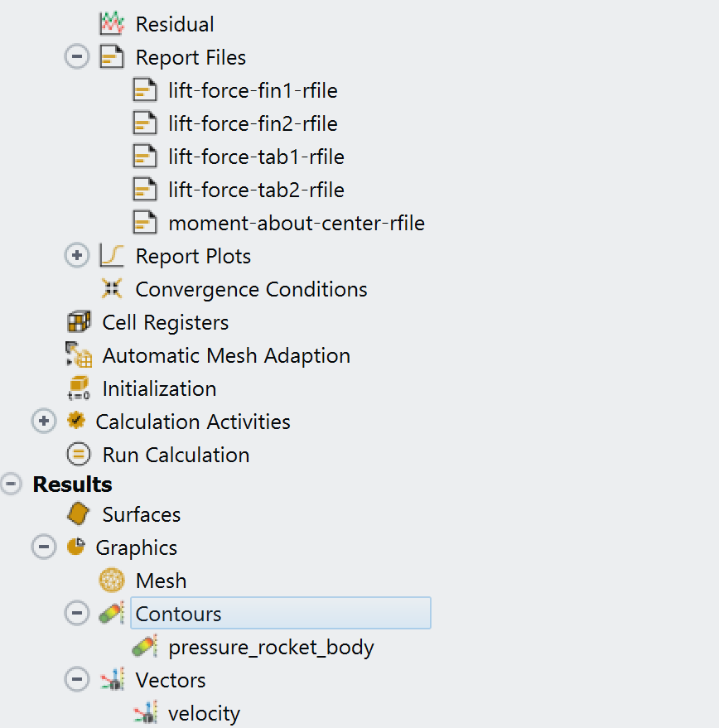The width and height of the screenshot is (719, 728).
Task: Click the Residual monitor icon
Action: click(x=111, y=24)
